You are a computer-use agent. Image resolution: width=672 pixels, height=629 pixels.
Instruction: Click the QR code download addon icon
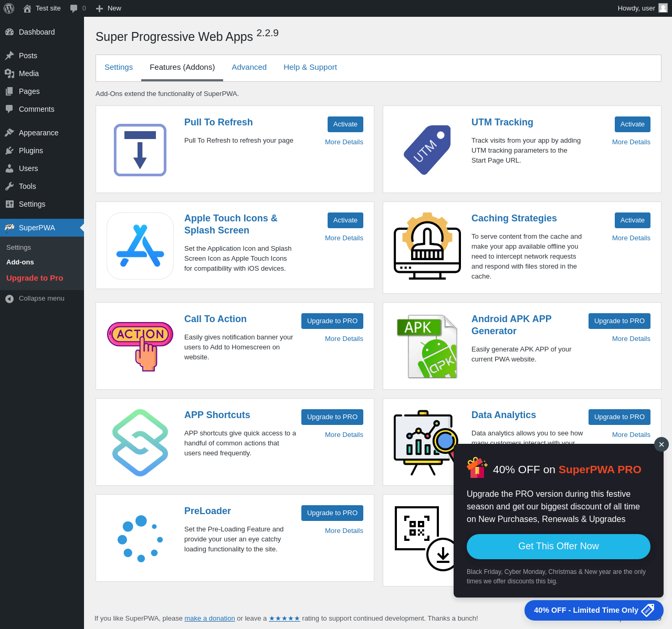(424, 539)
